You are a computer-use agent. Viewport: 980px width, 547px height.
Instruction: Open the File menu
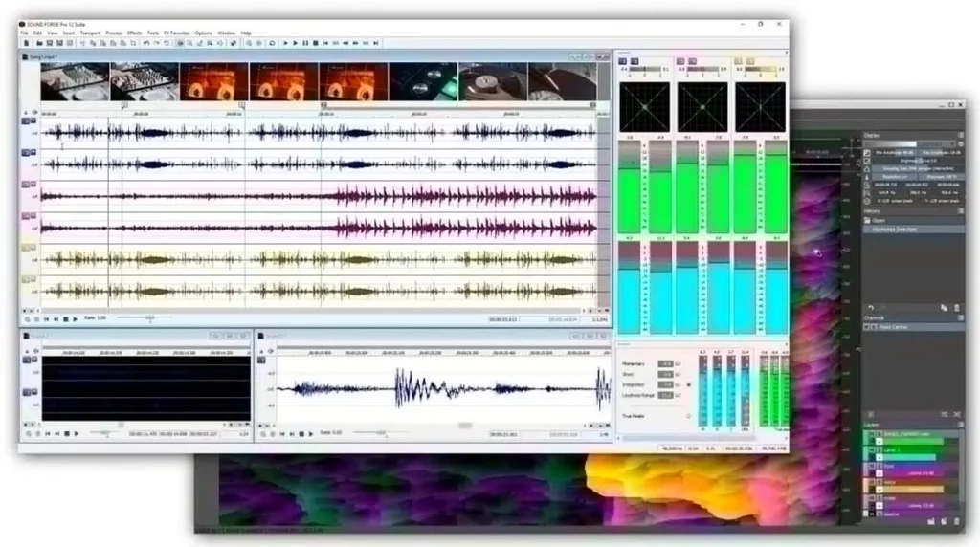[x=24, y=33]
